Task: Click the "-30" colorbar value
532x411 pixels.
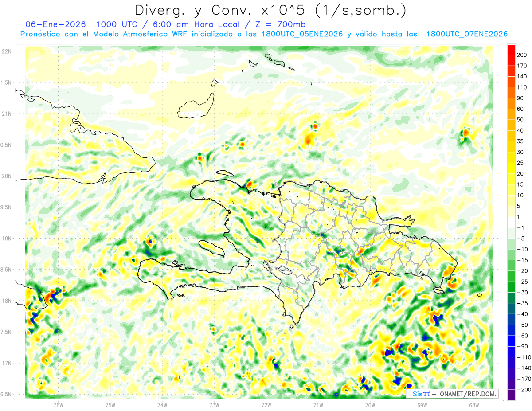Action: [522, 293]
